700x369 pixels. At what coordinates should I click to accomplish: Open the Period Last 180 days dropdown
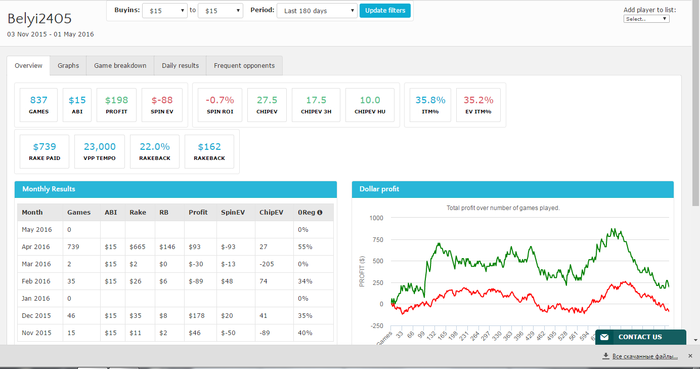tap(317, 11)
